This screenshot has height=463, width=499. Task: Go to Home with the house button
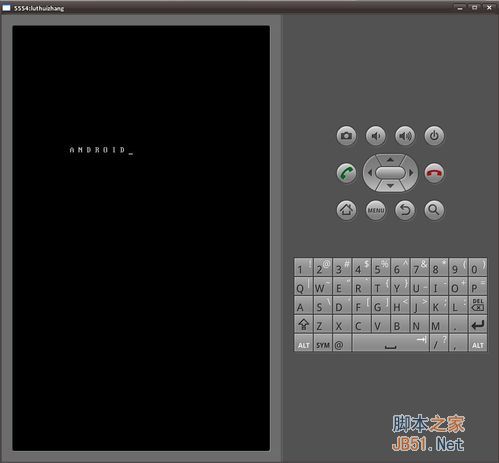coord(346,210)
